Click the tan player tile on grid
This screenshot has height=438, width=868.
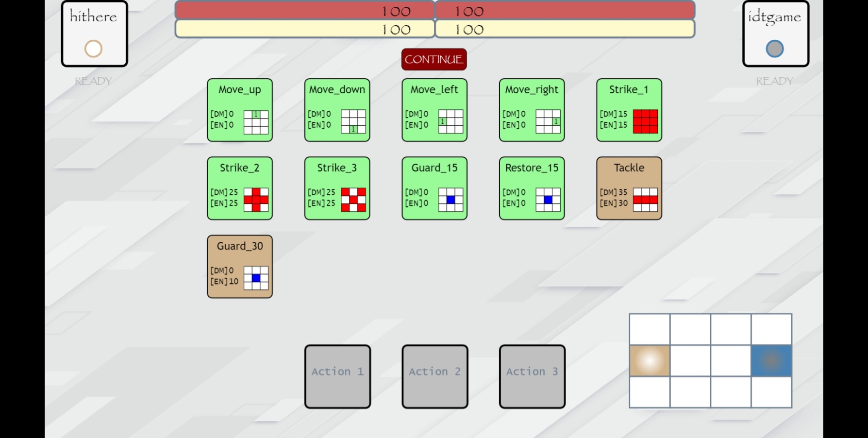[x=650, y=361]
